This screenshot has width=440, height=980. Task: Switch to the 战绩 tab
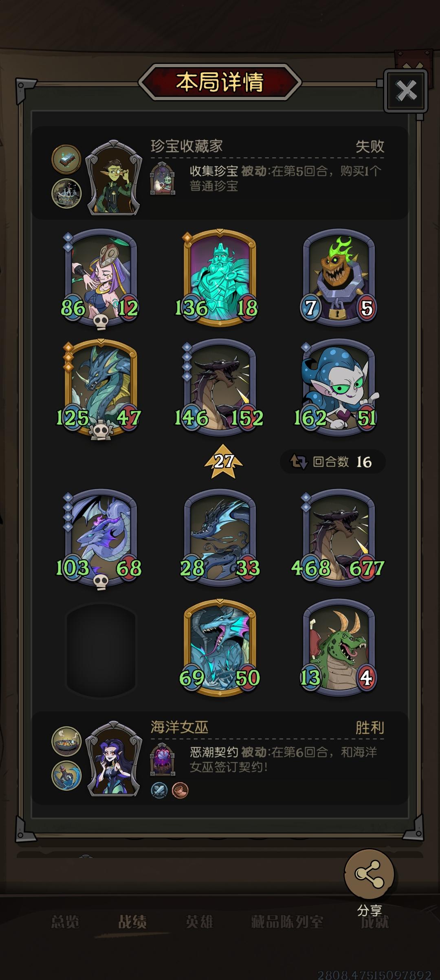(x=132, y=922)
